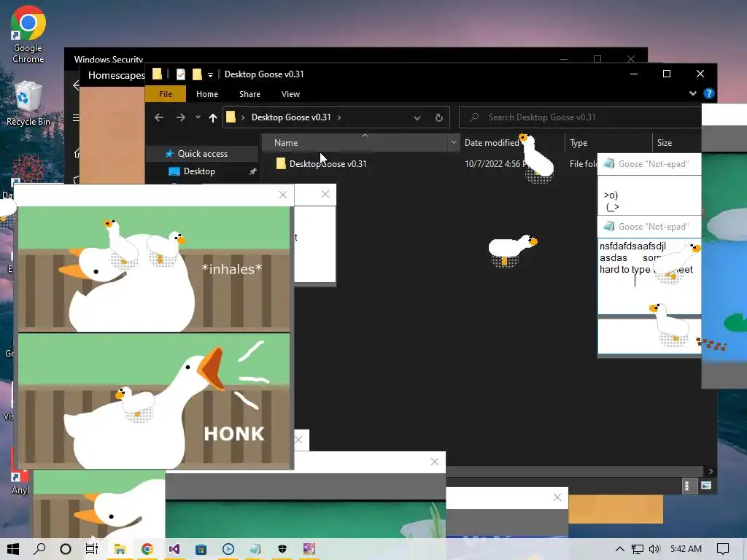Click the Goose Not-epad typing area
This screenshot has height=560, width=747.
649,276
